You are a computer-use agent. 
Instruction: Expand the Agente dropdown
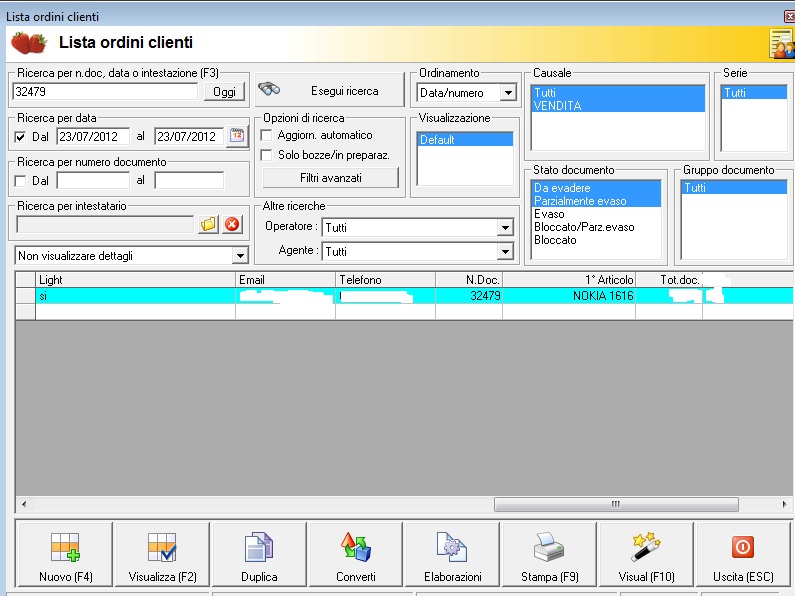[x=505, y=251]
